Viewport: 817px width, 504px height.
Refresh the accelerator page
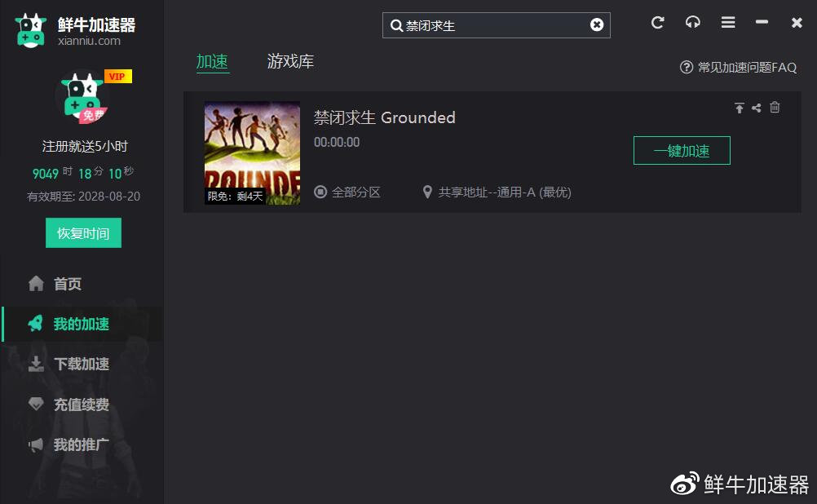pyautogui.click(x=657, y=23)
